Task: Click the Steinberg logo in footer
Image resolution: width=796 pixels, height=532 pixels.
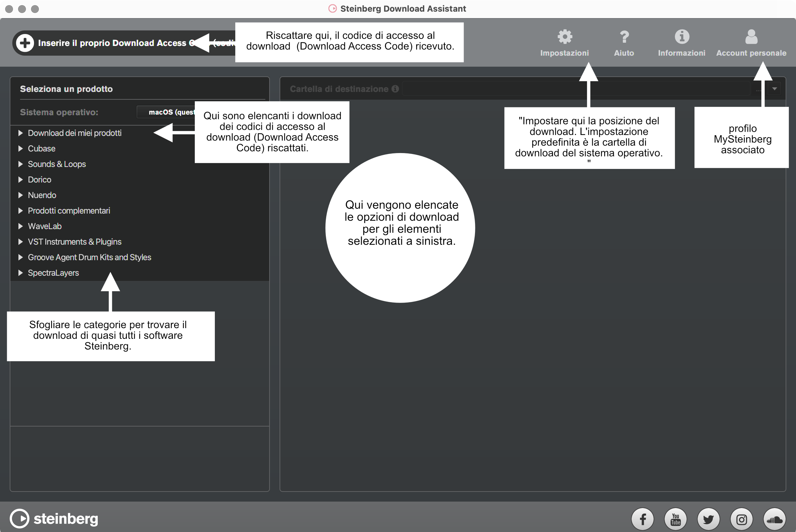Action: (54, 518)
